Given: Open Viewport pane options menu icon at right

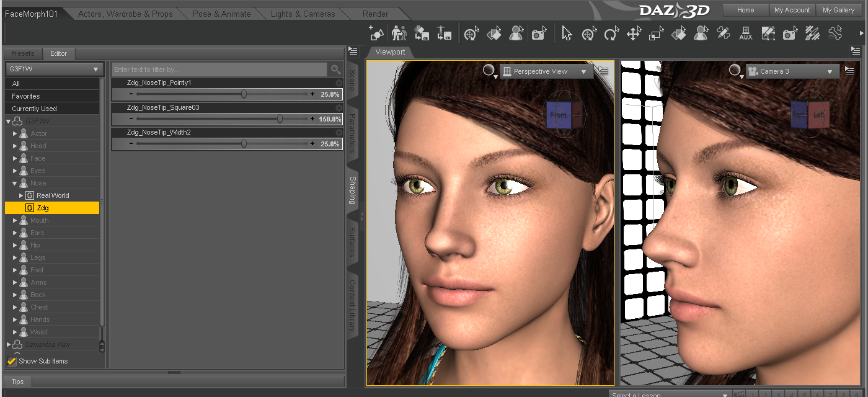Looking at the screenshot, I should pos(856,51).
